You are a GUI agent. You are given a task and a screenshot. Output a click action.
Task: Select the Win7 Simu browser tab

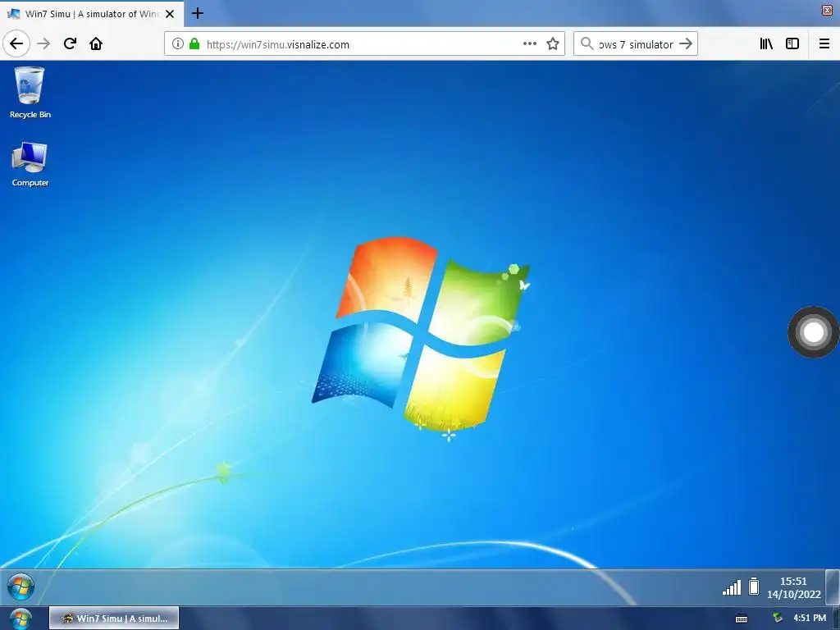tap(92, 14)
